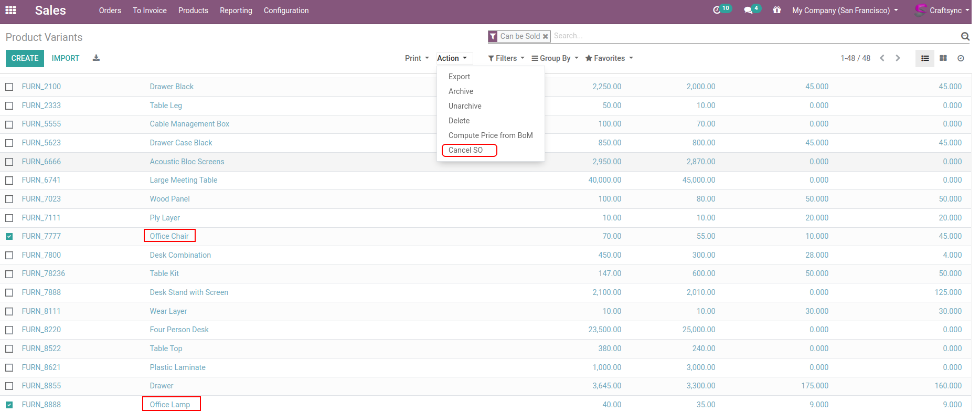980x412 pixels.
Task: Switch to the activity view clock icon
Action: point(961,58)
